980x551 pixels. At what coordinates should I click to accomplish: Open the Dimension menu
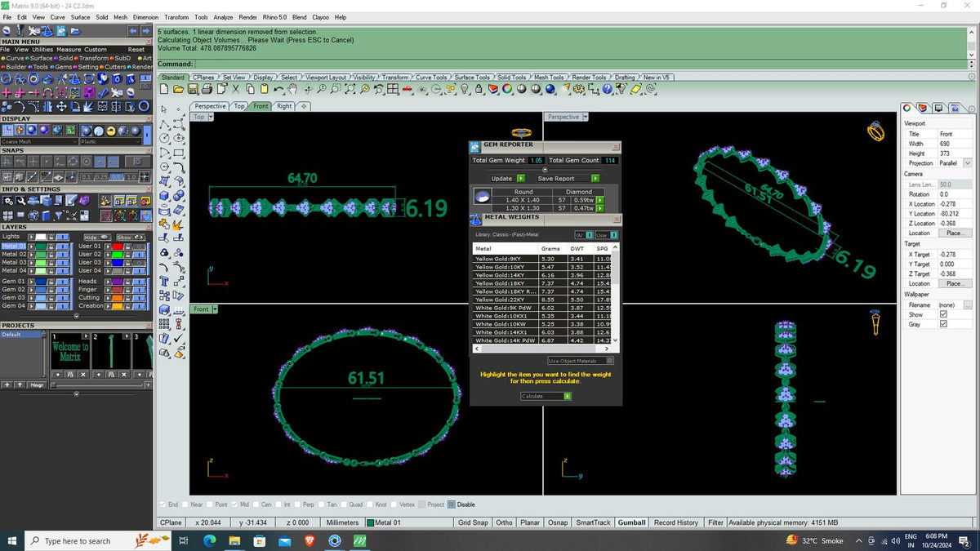pos(145,17)
